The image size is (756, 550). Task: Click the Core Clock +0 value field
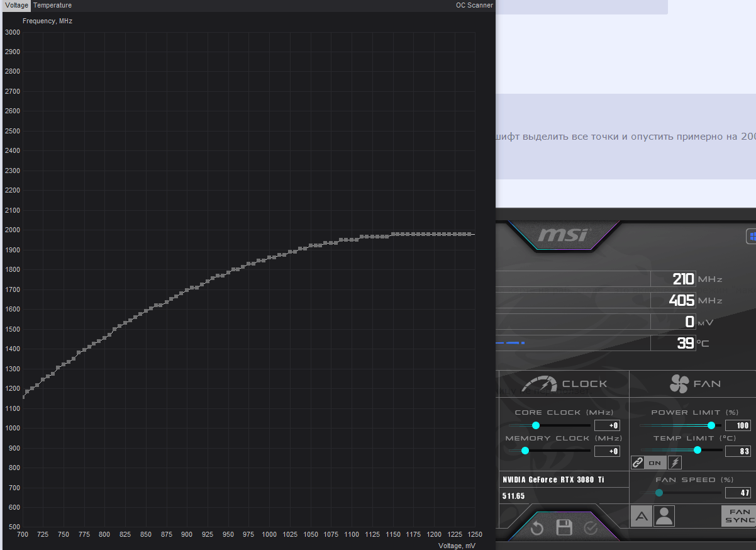[607, 425]
